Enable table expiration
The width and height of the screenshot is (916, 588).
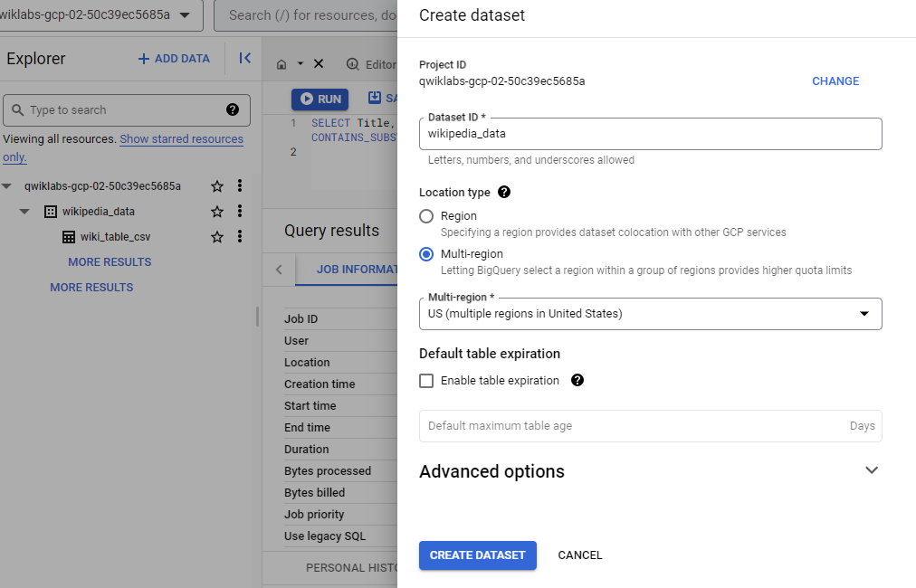coord(426,380)
